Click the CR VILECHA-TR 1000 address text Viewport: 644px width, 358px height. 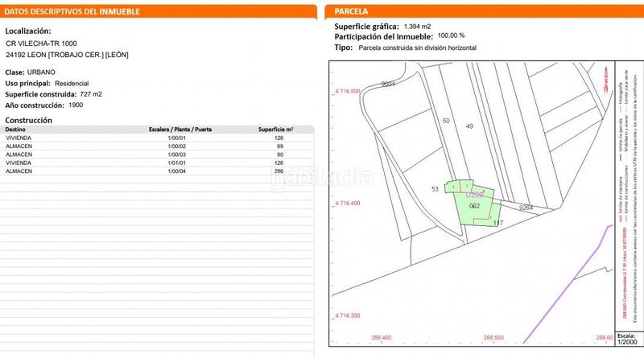pos(41,43)
